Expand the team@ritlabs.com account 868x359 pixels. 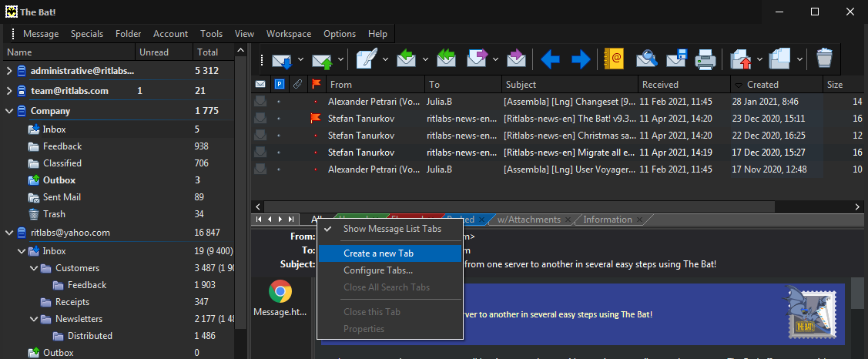(x=9, y=91)
